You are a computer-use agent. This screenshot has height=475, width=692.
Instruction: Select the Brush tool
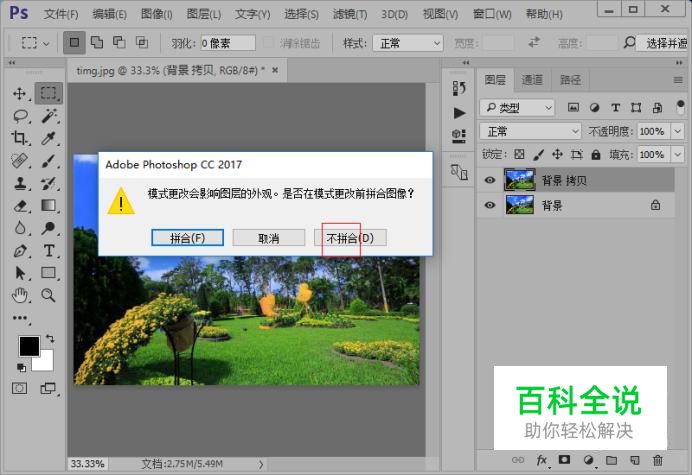(x=49, y=161)
